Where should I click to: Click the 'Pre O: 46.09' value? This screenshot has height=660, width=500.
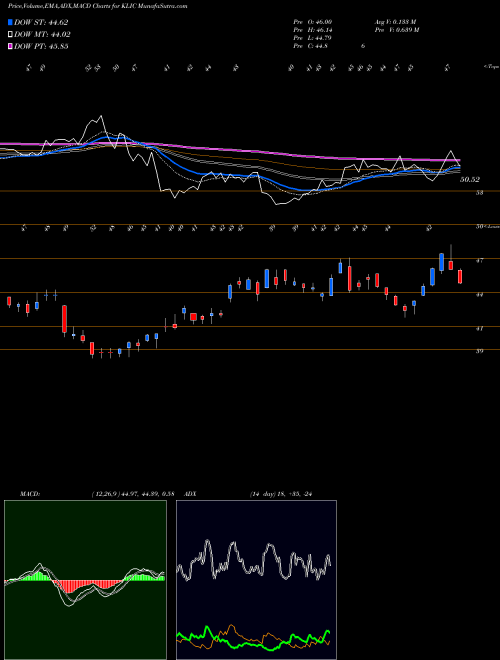click(313, 22)
